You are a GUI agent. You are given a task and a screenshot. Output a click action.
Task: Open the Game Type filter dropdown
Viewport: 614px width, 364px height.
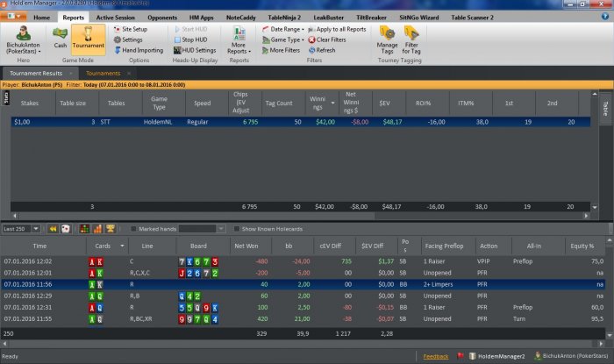click(x=283, y=39)
